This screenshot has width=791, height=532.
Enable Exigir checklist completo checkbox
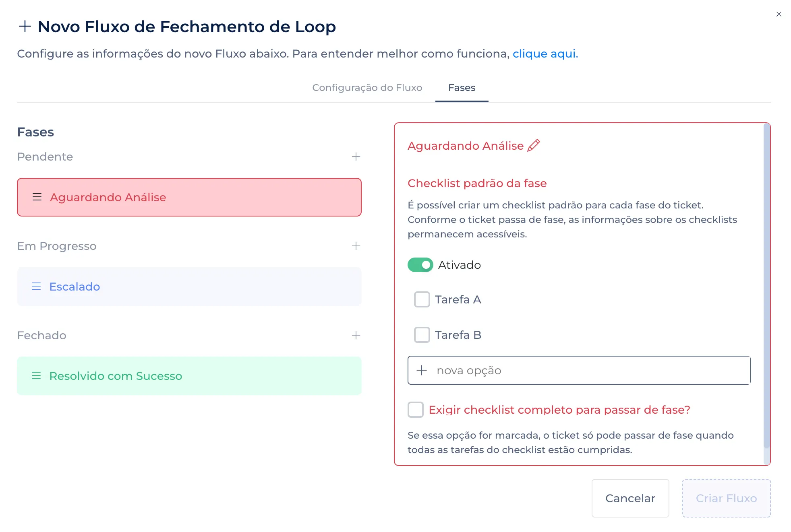pos(415,410)
